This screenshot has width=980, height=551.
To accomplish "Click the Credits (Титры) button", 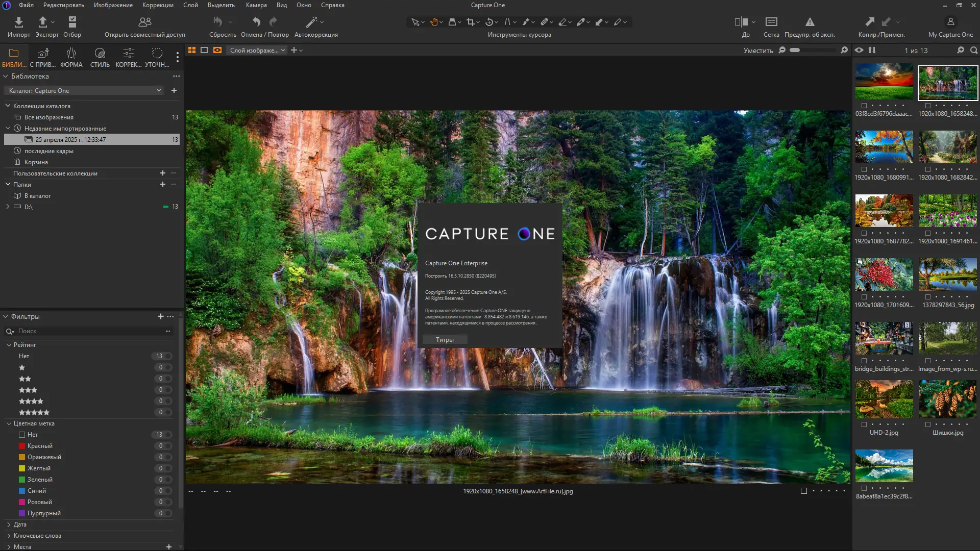I will pos(445,340).
